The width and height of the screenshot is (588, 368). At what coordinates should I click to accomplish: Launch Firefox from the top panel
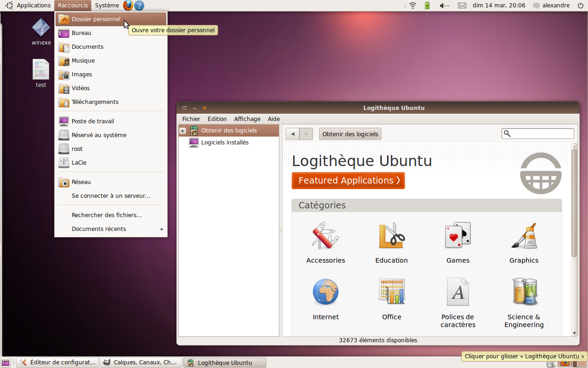[128, 6]
